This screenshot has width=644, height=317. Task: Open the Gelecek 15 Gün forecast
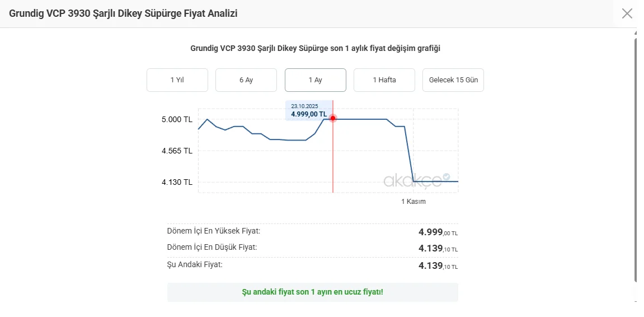click(453, 80)
